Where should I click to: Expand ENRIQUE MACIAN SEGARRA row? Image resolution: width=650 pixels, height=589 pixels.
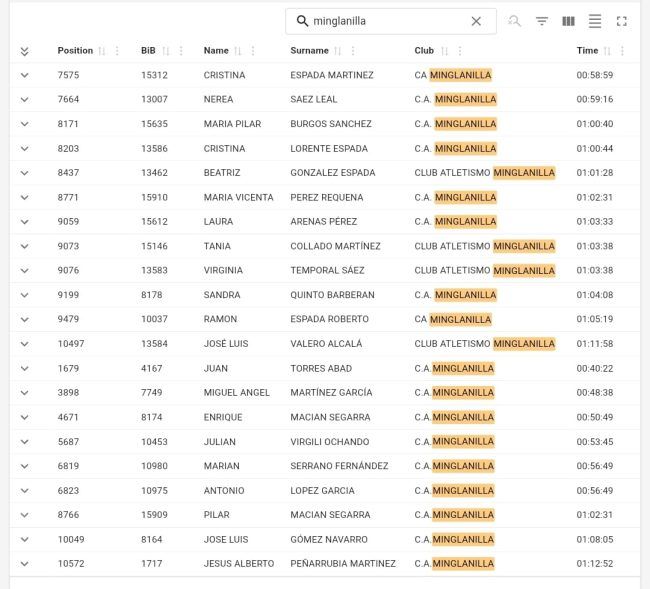coord(24,417)
